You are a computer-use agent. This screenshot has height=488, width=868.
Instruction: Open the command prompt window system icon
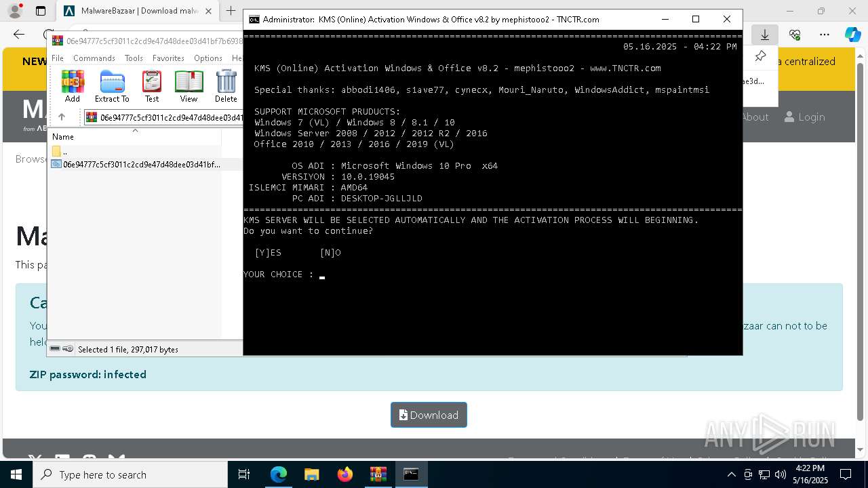point(254,20)
